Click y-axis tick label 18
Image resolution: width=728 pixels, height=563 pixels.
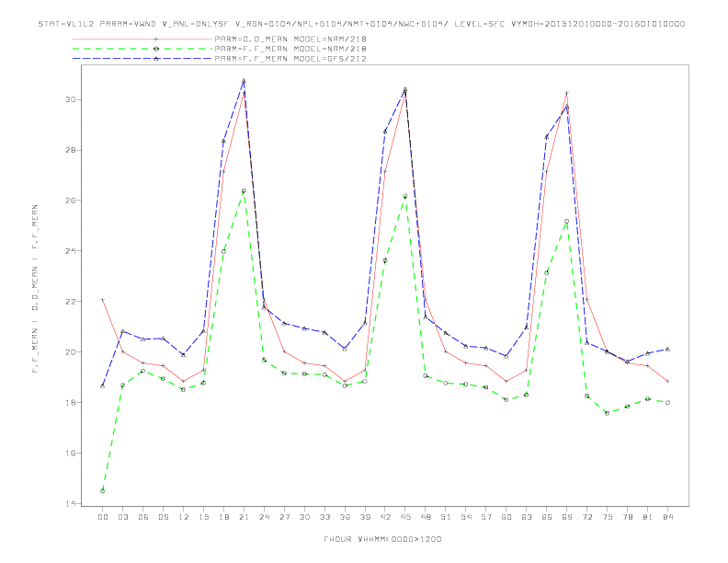[71, 402]
